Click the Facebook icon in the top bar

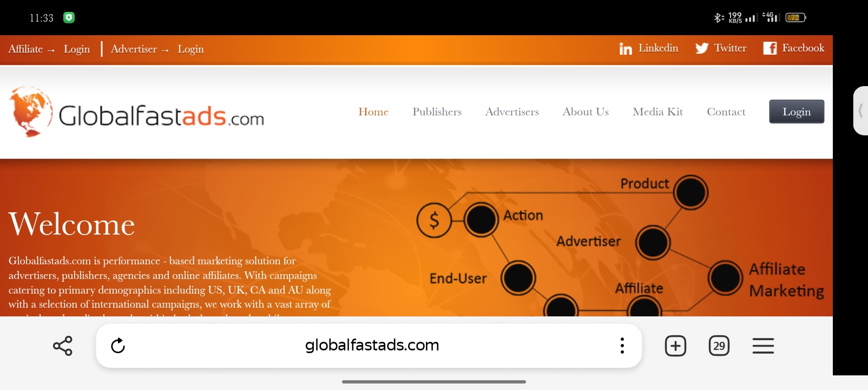tap(770, 48)
